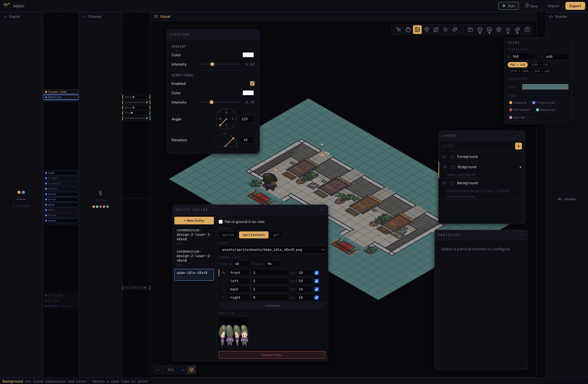Click the Delete Entity button

coord(272,355)
